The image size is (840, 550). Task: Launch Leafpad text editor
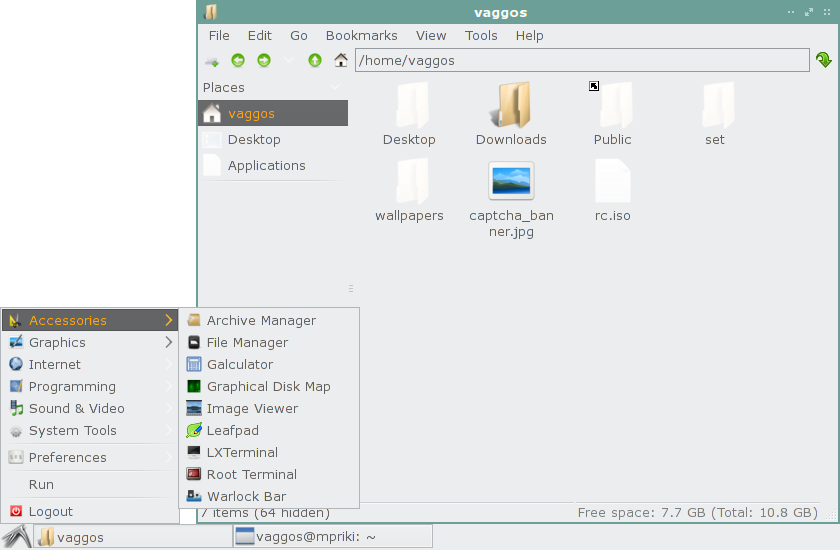[269, 431]
